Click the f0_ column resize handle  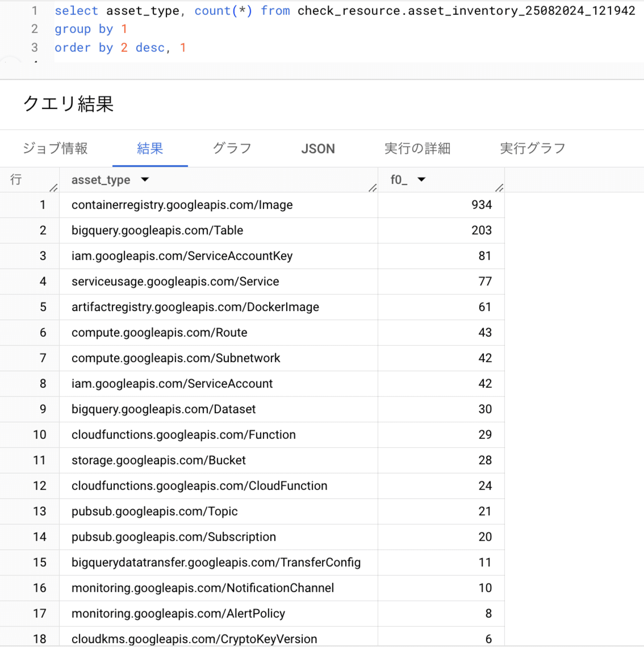point(499,188)
